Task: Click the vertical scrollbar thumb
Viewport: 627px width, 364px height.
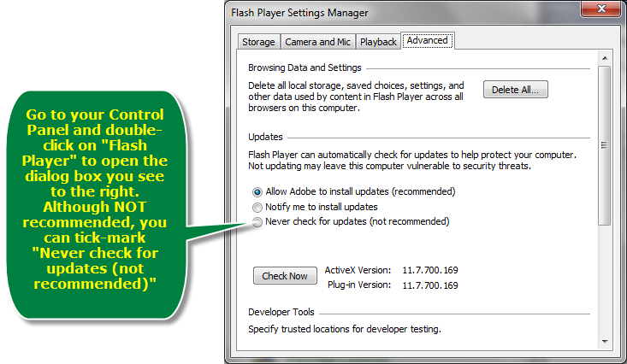Action: click(x=605, y=145)
